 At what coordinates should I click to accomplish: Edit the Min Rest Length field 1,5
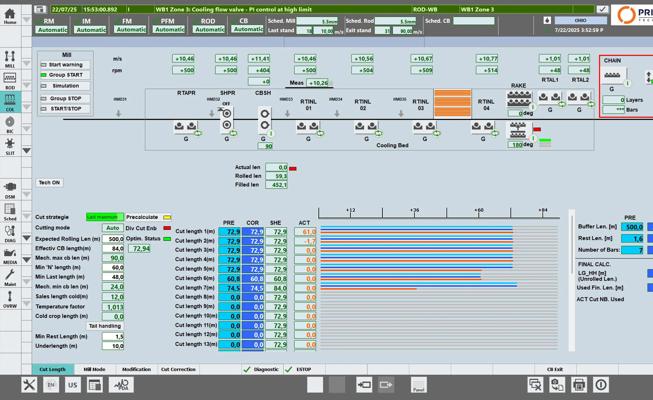pyautogui.click(x=113, y=336)
